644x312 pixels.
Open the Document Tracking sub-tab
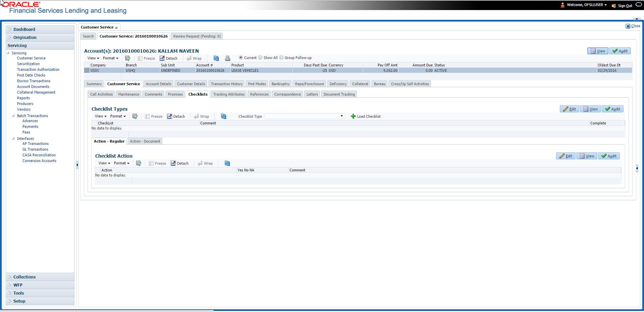tap(339, 94)
